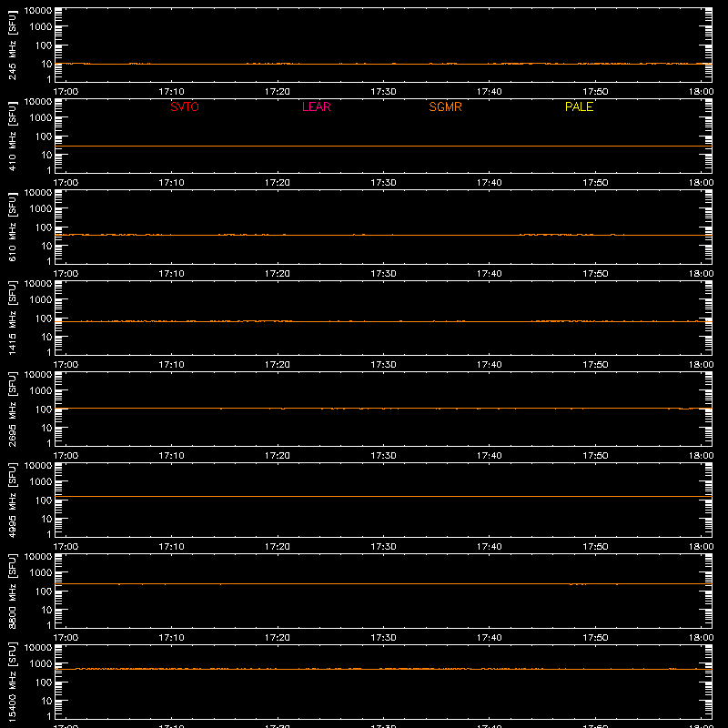This screenshot has width=728, height=728.
Task: Click the 1000 tick of the 2695 MHz panel
Action: point(41,391)
